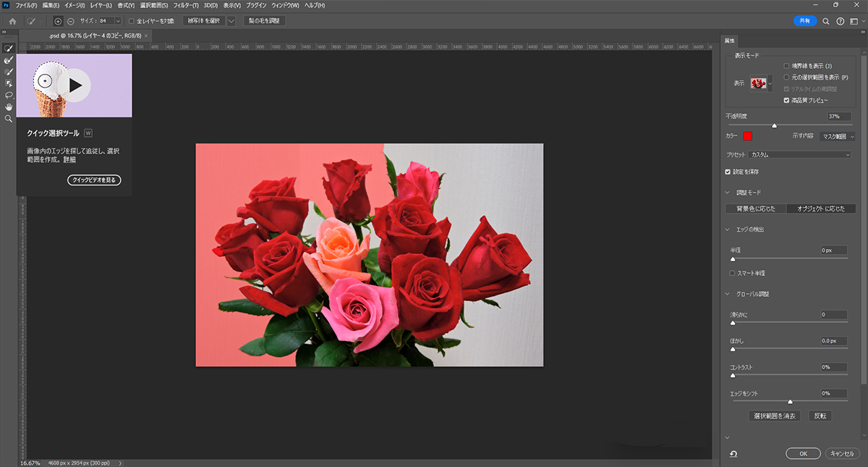Screen dimensions: 868x467
Task: Click the red カラー swatch
Action: 748,136
